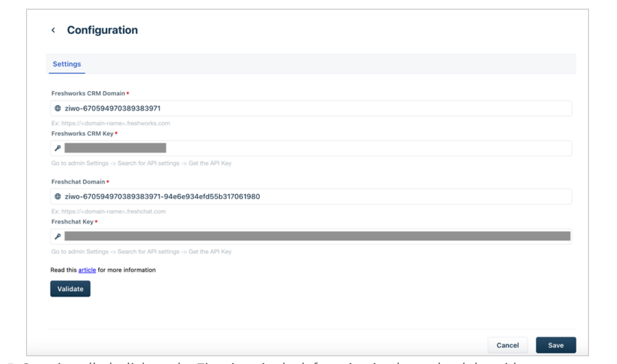Open the article link for more information
617x364 pixels.
click(87, 270)
